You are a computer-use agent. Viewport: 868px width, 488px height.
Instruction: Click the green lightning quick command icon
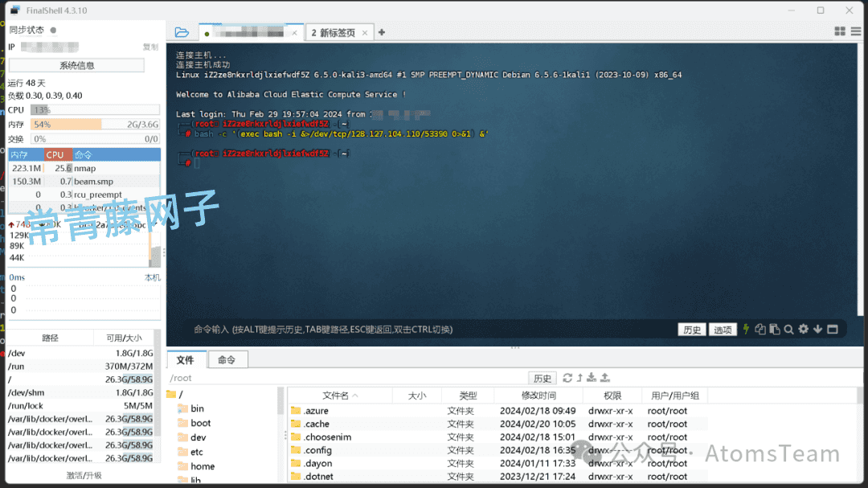click(x=746, y=330)
